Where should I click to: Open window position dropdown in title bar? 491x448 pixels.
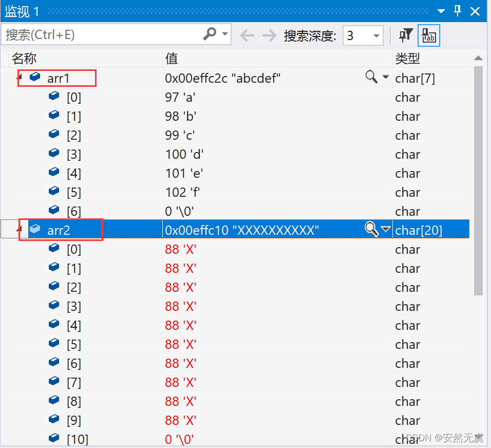[x=441, y=11]
